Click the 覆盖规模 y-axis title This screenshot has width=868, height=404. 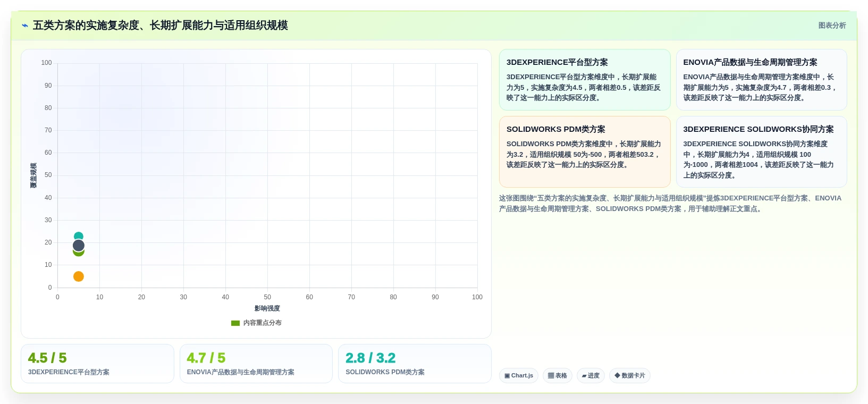pos(33,175)
